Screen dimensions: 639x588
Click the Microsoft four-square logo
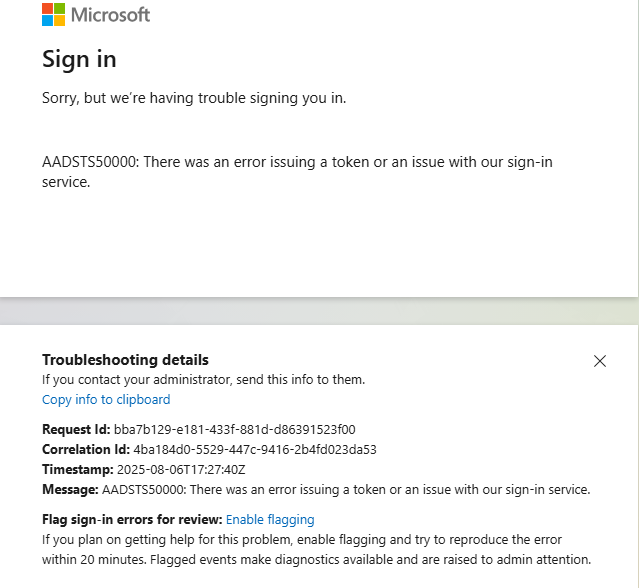coord(53,15)
